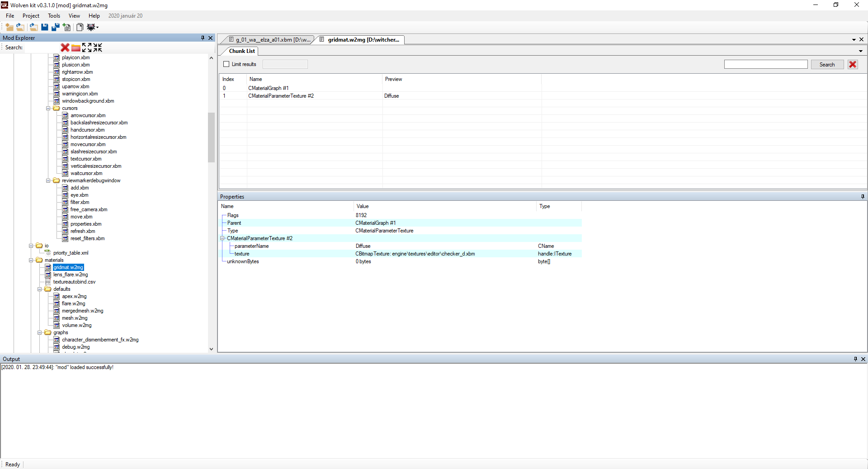Screen dimensions: 868x469
Task: Collapse all tree nodes with the inward arrows icon
Action: tap(98, 47)
